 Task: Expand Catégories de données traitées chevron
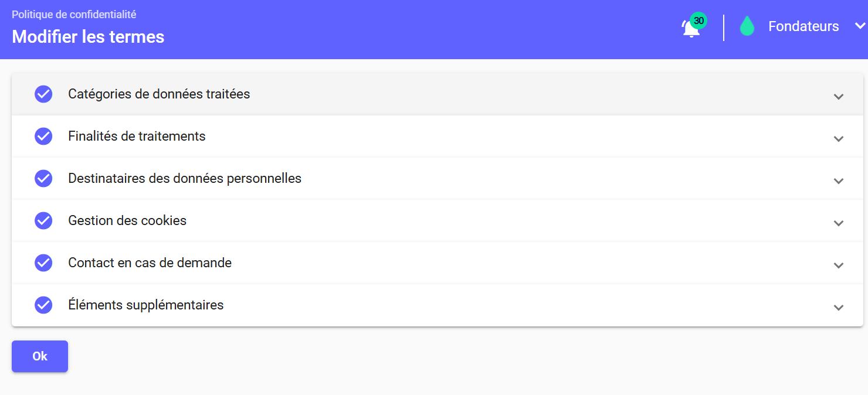point(839,96)
